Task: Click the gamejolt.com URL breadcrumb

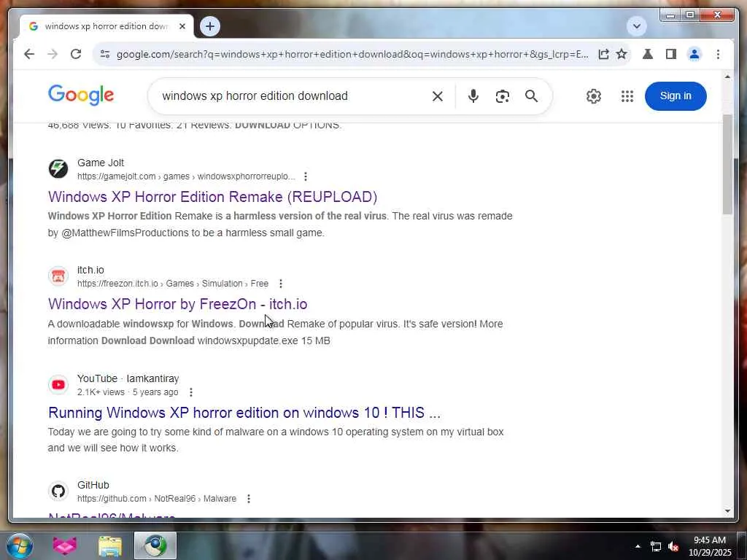Action: tap(186, 176)
